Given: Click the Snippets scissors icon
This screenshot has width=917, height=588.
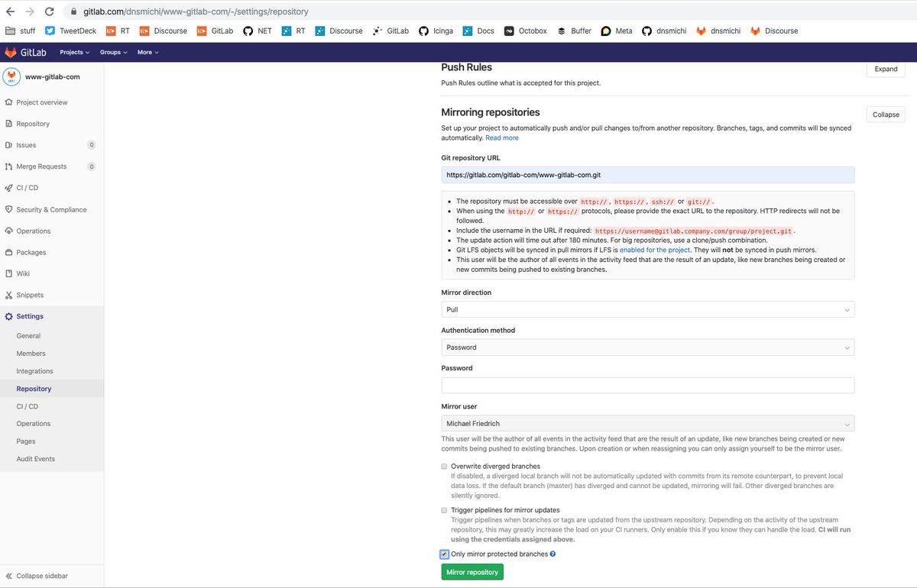Looking at the screenshot, I should coord(8,295).
